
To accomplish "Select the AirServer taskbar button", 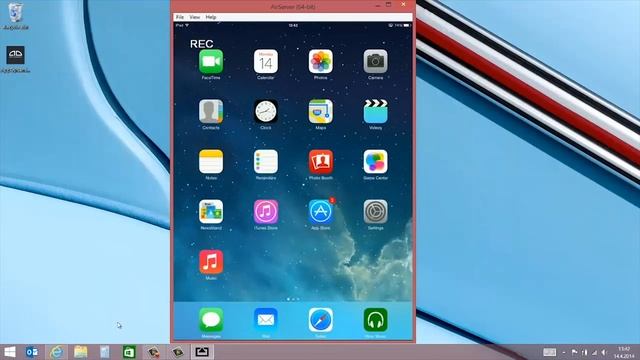I will (x=202, y=352).
